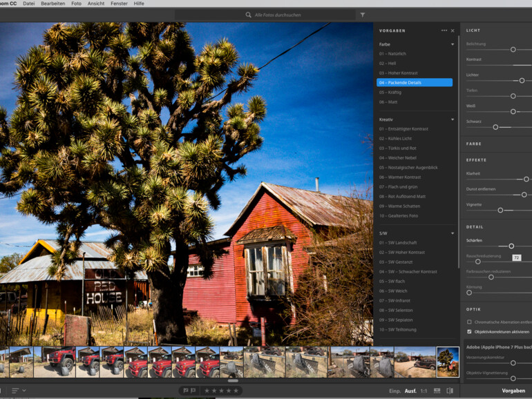Collapse the EFFEKTE section header
Screen dimensions: 532x399
476,160
